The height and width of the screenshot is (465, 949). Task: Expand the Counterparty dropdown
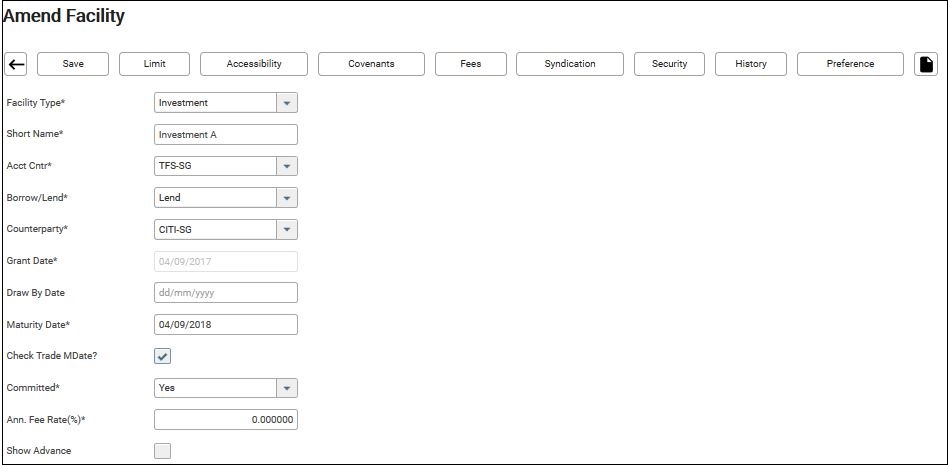coord(287,230)
